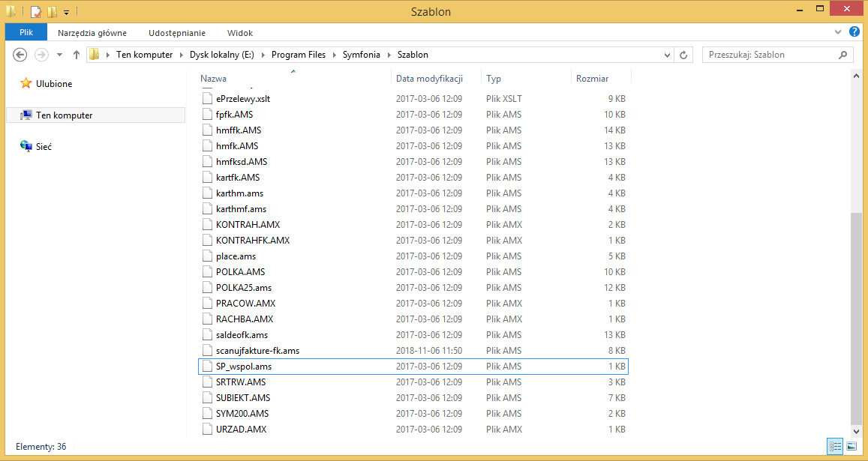Click the Back navigation arrow
The height and width of the screenshot is (461, 868).
click(x=20, y=55)
